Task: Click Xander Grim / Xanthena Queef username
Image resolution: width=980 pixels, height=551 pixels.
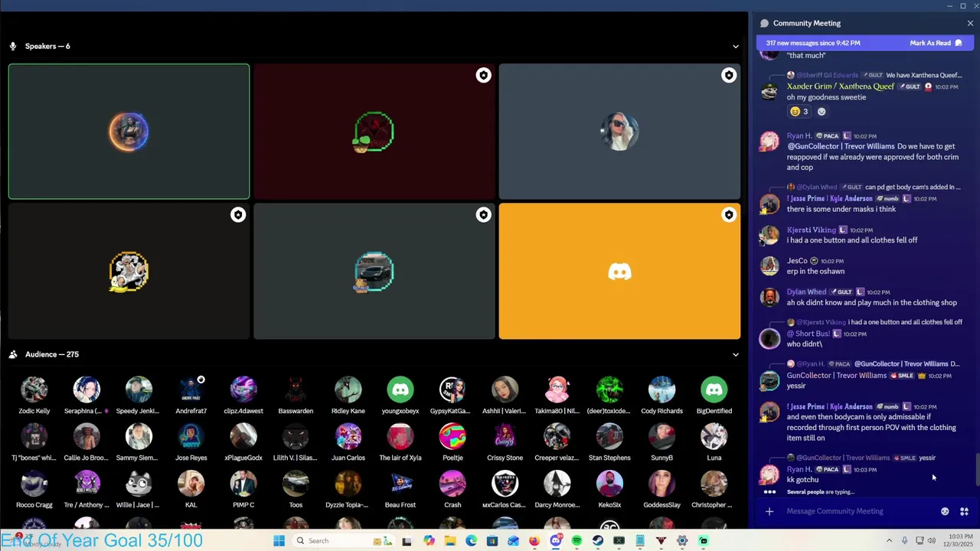Action: click(840, 86)
